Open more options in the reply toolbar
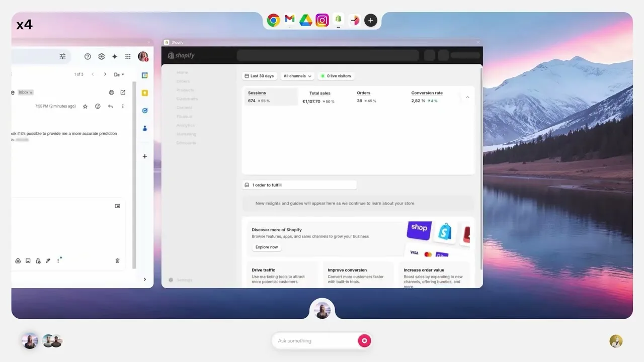Screen dimensions: 644x362 click(x=58, y=261)
